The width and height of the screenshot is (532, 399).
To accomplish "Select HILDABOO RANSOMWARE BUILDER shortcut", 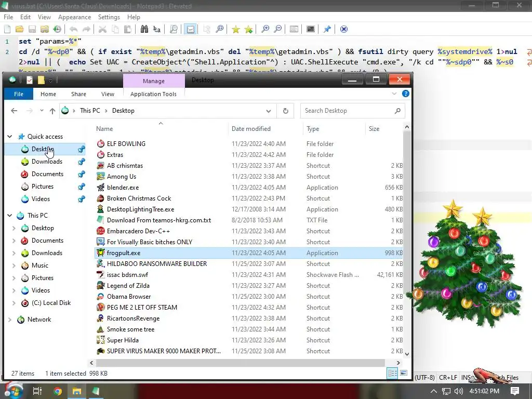I will click(x=248, y=263).
